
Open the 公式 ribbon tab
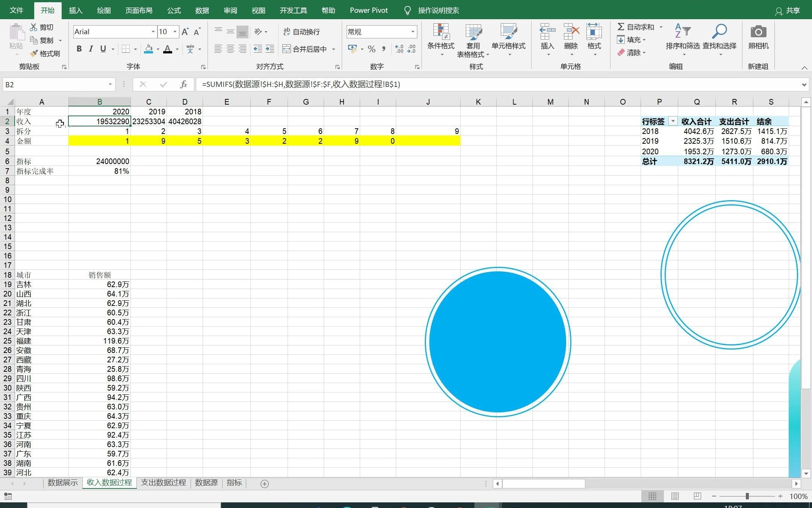pyautogui.click(x=174, y=10)
